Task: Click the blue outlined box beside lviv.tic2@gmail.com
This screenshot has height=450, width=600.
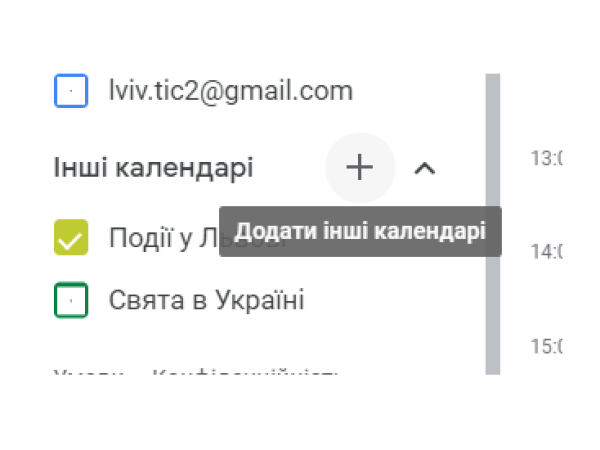Action: pyautogui.click(x=71, y=91)
